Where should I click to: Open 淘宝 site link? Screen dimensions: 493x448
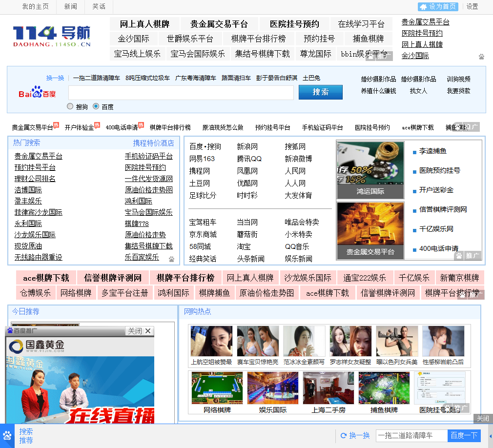pyautogui.click(x=244, y=246)
